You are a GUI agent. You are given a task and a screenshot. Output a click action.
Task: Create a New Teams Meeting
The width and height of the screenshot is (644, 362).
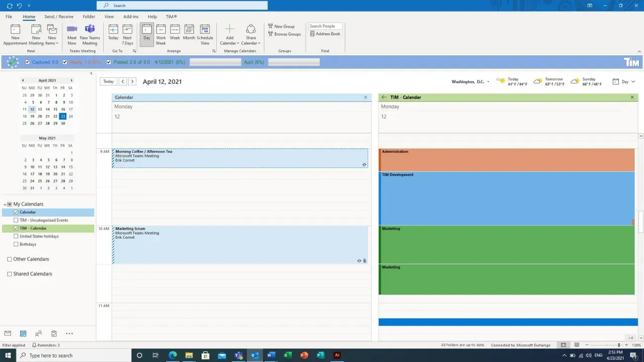90,35
